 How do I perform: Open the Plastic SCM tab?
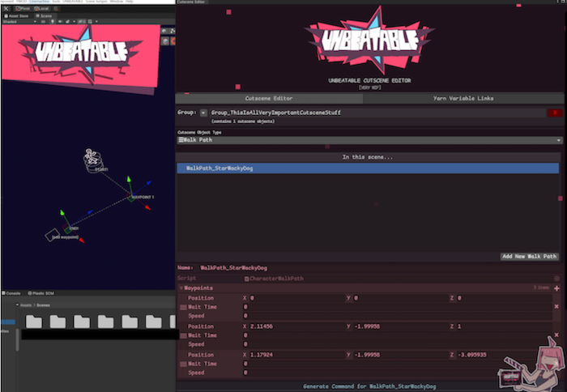click(x=40, y=293)
